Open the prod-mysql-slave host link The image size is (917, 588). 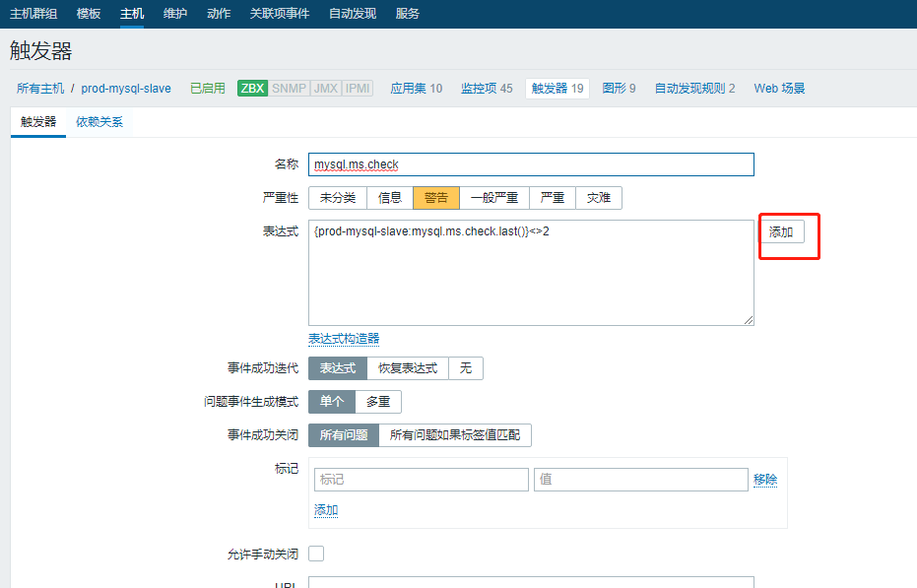click(126, 89)
